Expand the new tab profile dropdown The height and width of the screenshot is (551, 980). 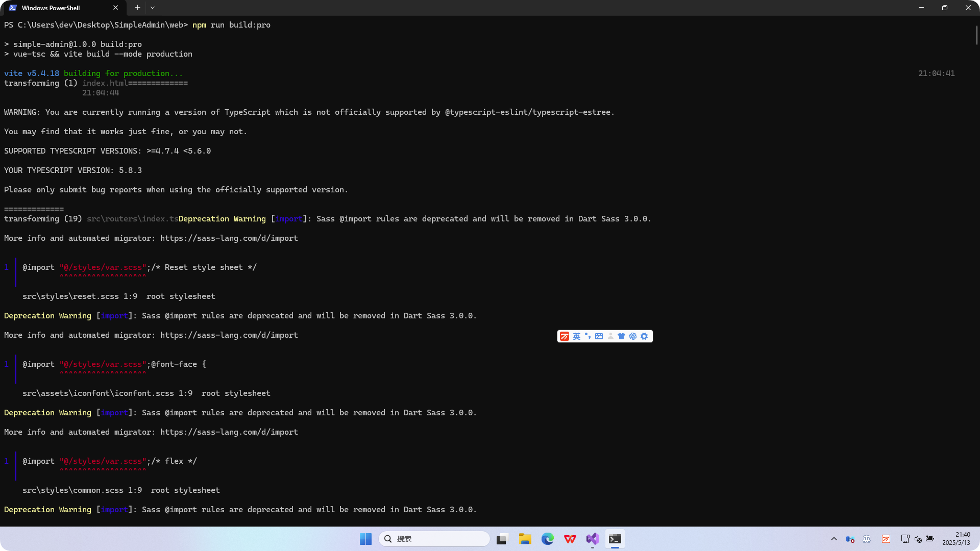click(x=153, y=8)
